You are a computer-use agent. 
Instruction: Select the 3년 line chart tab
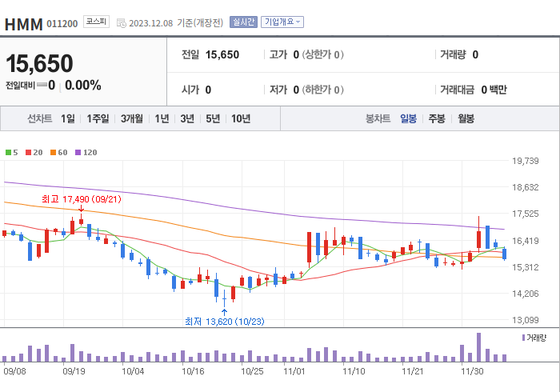coord(187,118)
